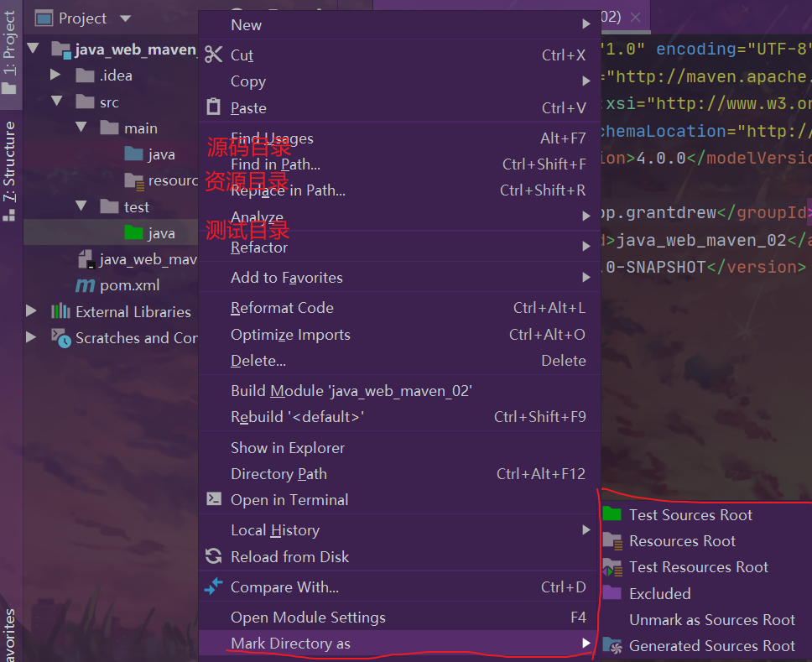This screenshot has width=812, height=662.
Task: Open the Structure tool window tab
Action: [x=10, y=169]
